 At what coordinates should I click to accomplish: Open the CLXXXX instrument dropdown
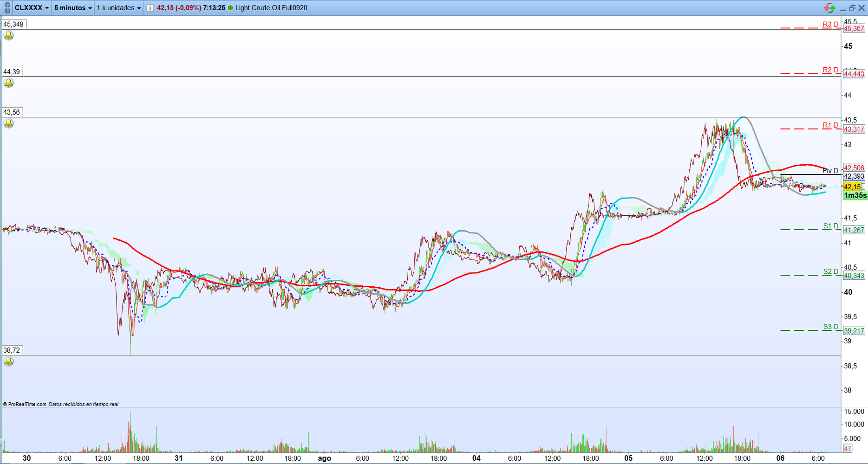pyautogui.click(x=31, y=8)
